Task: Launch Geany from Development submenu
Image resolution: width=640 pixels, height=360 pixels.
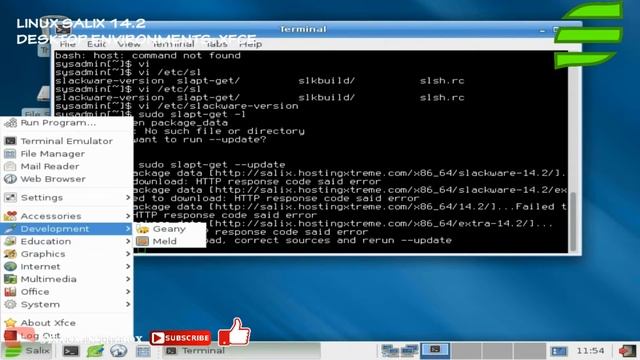Action: tap(170, 229)
